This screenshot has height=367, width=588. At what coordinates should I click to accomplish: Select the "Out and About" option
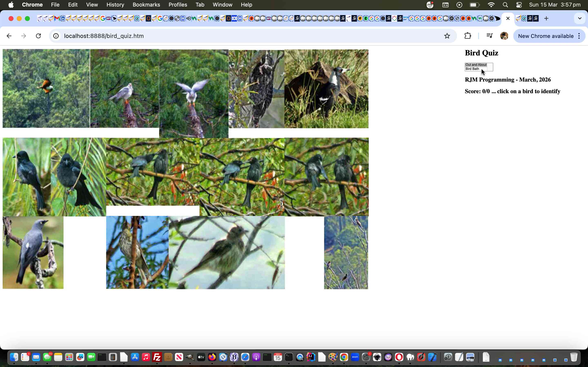coord(476,65)
